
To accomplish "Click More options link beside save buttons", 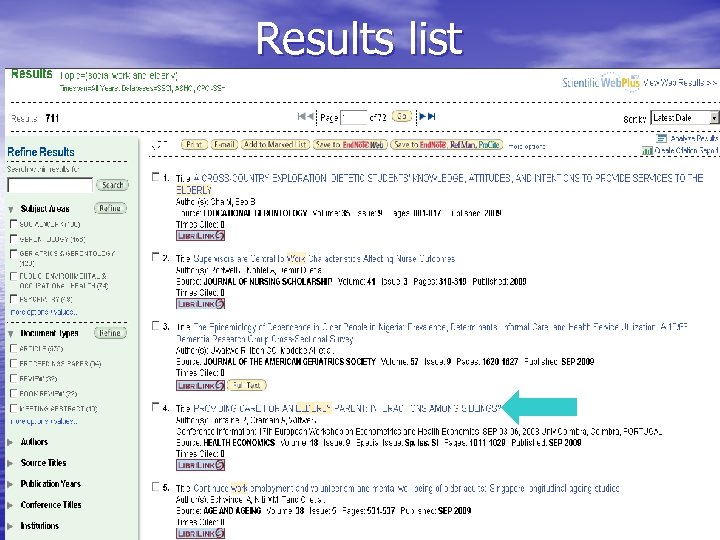I will pos(527,146).
